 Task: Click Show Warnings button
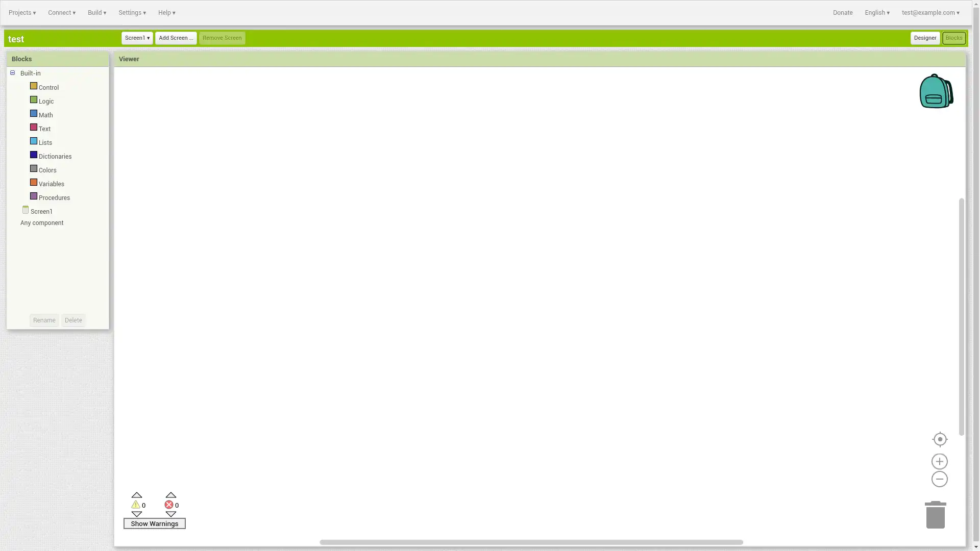[x=154, y=523]
